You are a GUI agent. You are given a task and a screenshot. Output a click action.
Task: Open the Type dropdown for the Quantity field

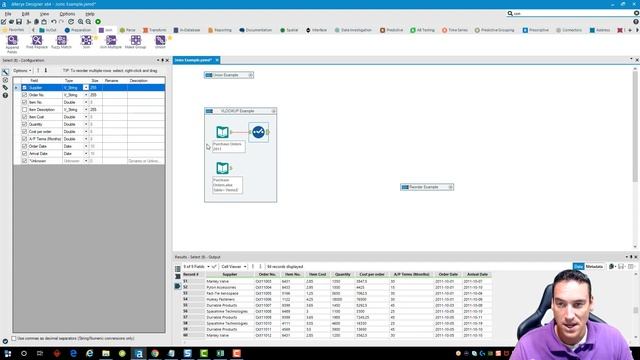(86, 124)
